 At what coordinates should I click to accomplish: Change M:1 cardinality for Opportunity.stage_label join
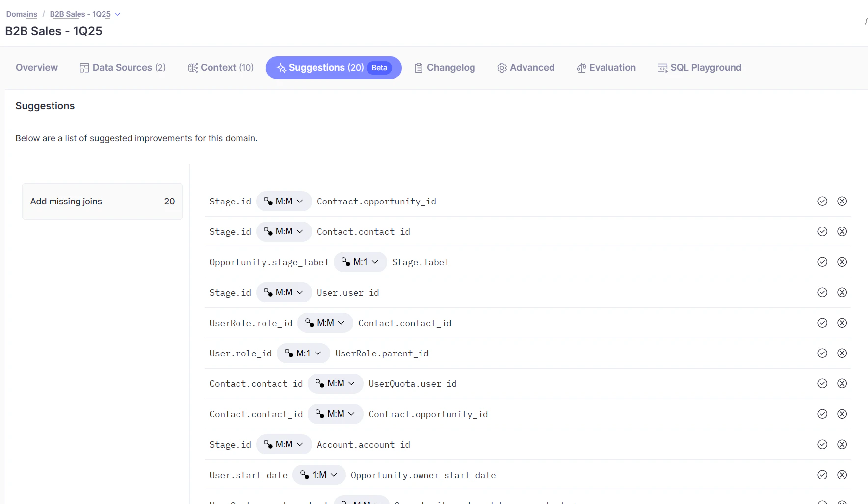pos(360,262)
